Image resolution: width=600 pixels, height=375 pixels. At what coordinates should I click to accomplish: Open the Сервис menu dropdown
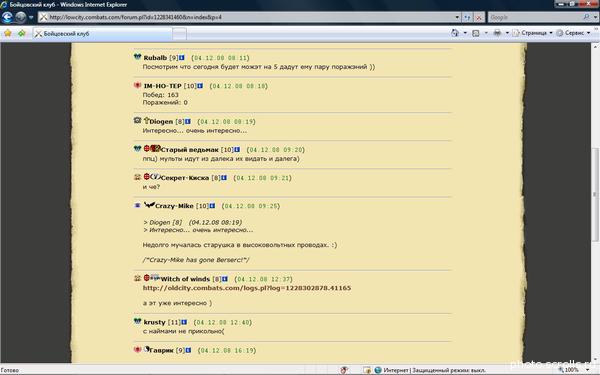coord(573,33)
